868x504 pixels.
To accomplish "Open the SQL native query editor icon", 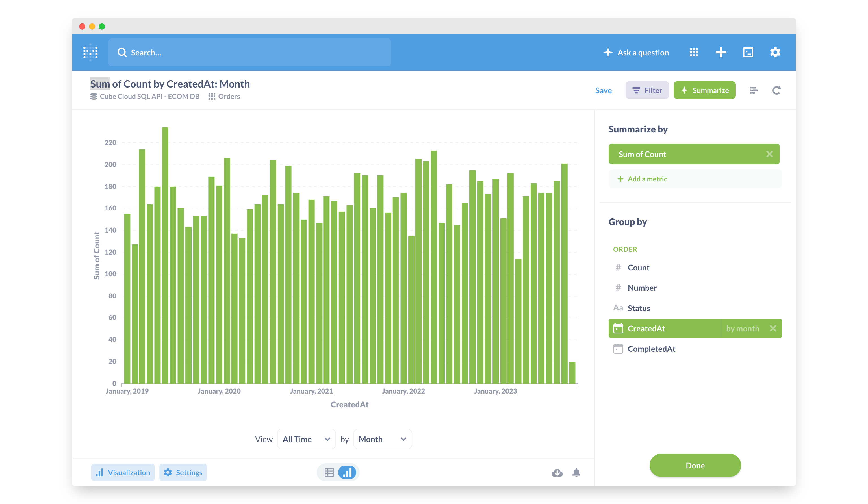I will coord(748,52).
